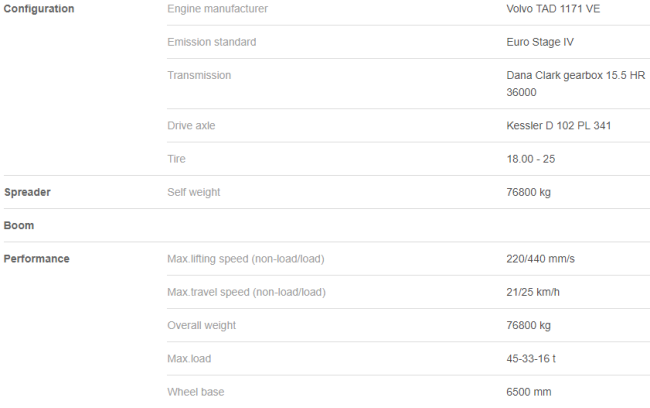650x408 pixels.
Task: Click the Spreader section heading
Action: 27,192
